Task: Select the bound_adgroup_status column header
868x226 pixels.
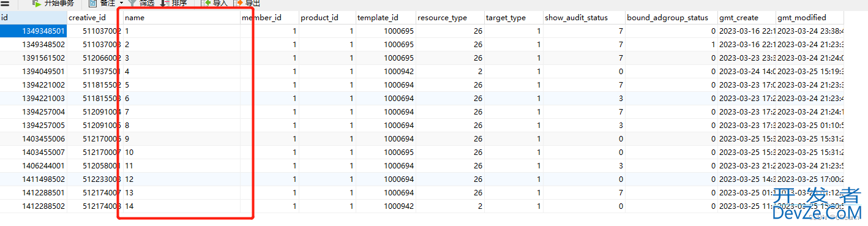Action: [x=671, y=18]
